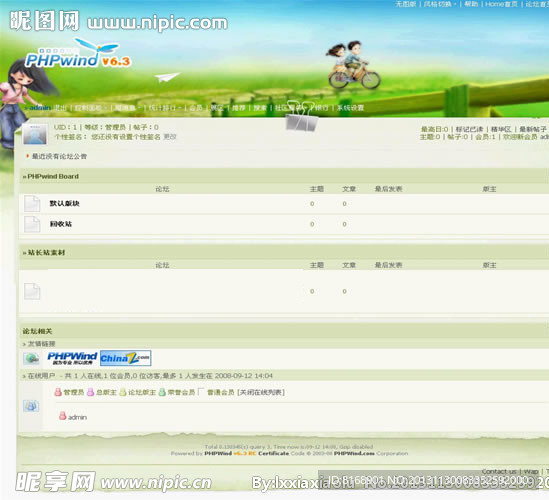Click the Contact us footer link
The height and width of the screenshot is (500, 549).
tap(499, 471)
